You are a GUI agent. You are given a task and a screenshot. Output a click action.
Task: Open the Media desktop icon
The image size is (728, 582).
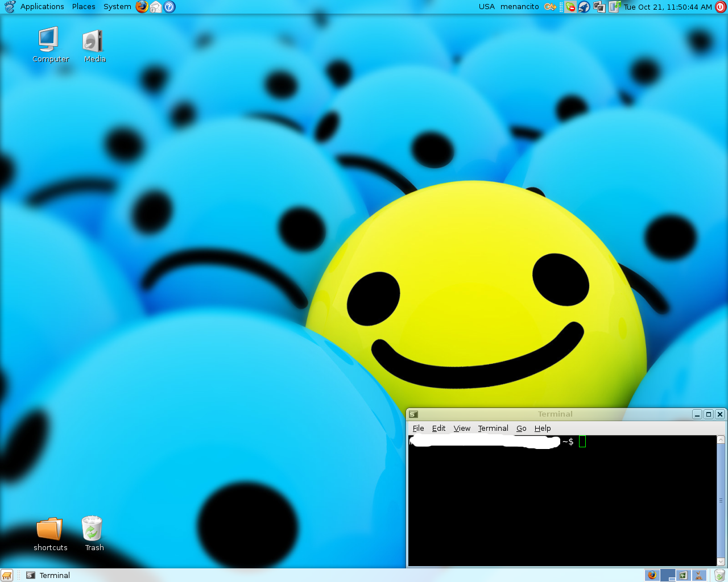[x=94, y=45]
